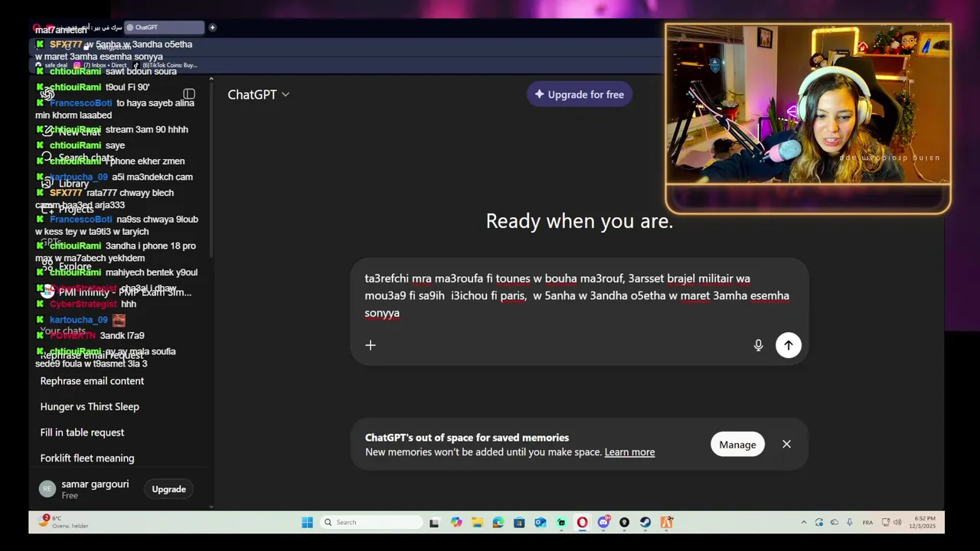Click the ChatGPT logo in the sidebar

[x=47, y=94]
